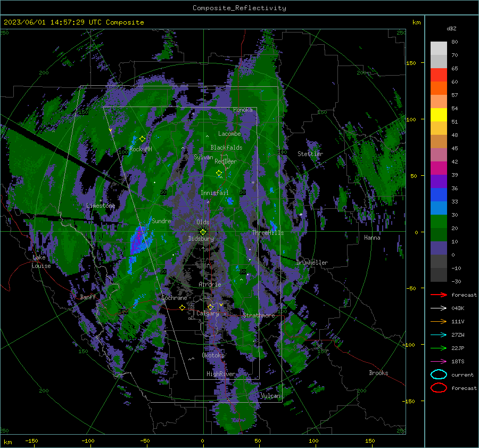Viewport: 479px width, 448px height.
Task: Click the Sundre town label
Action: coord(161,221)
